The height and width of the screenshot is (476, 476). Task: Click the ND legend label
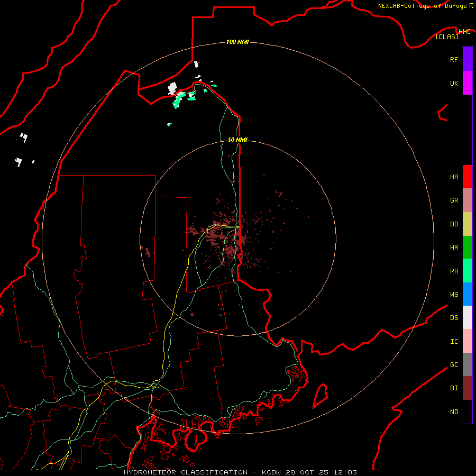click(454, 412)
